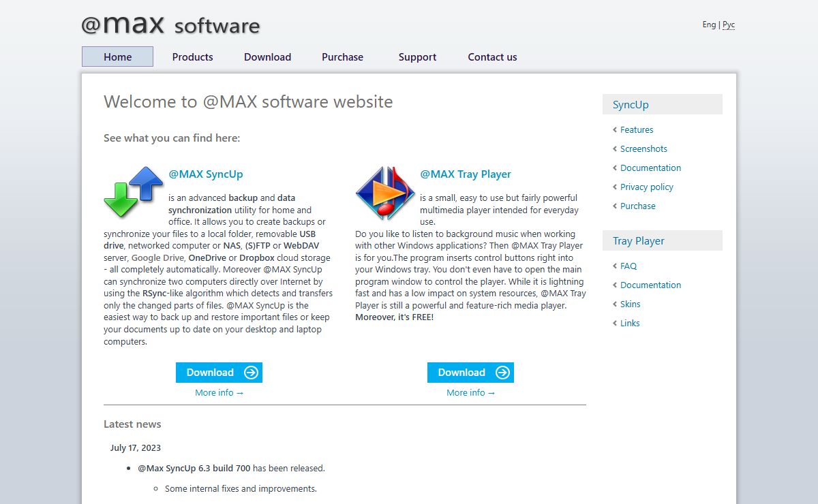Switch language to Рус
This screenshot has width=818, height=504.
coord(729,25)
